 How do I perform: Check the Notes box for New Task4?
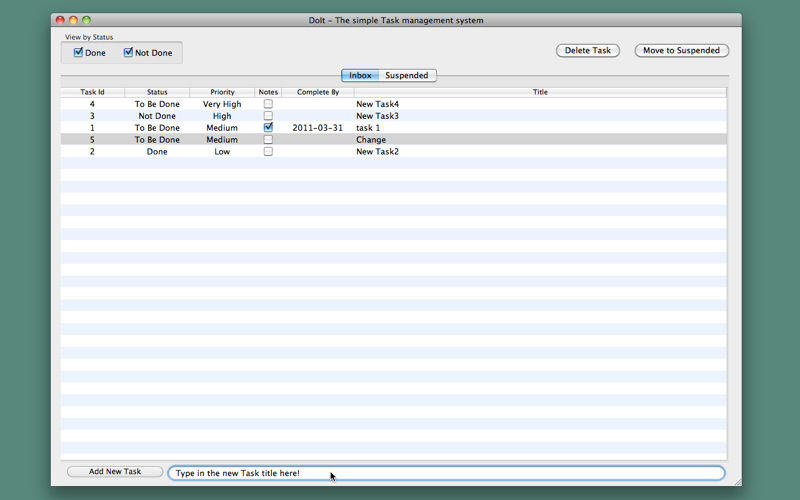[x=268, y=104]
